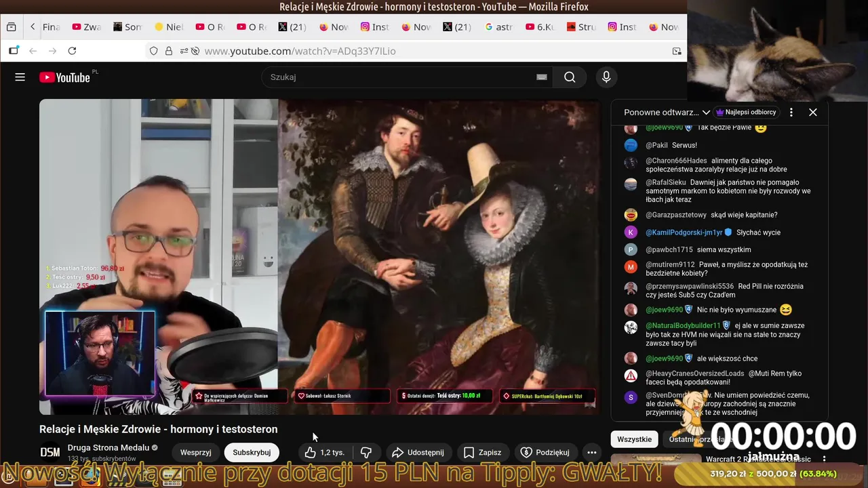Click the 'Wesprzyj' button
This screenshot has width=868, height=488.
click(195, 452)
